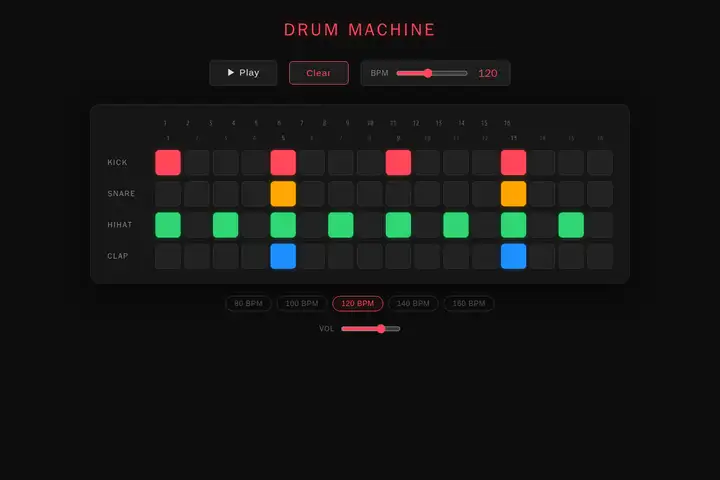720x480 pixels.
Task: Enable the Hihat pad at step 16
Action: pyautogui.click(x=600, y=225)
